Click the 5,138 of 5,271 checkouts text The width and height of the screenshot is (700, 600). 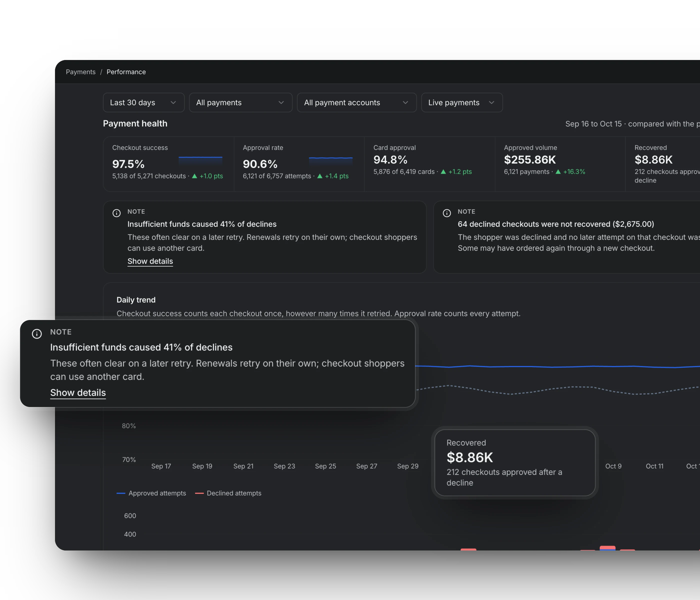tap(149, 176)
